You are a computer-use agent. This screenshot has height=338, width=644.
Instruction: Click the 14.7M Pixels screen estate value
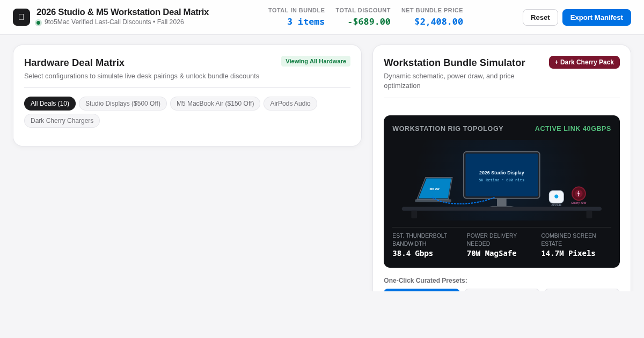pos(568,253)
